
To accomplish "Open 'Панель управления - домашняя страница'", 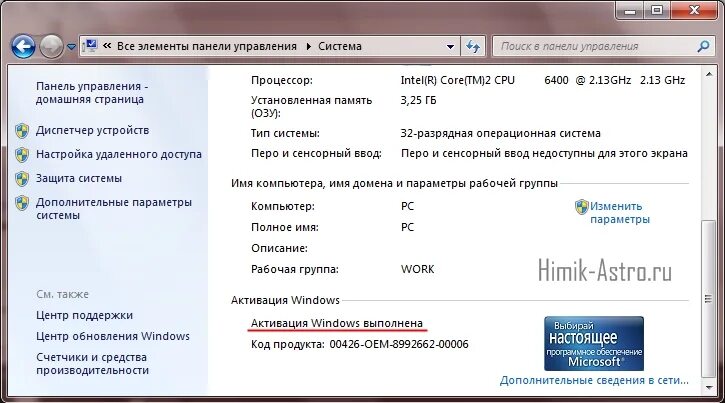I will 92,92.
